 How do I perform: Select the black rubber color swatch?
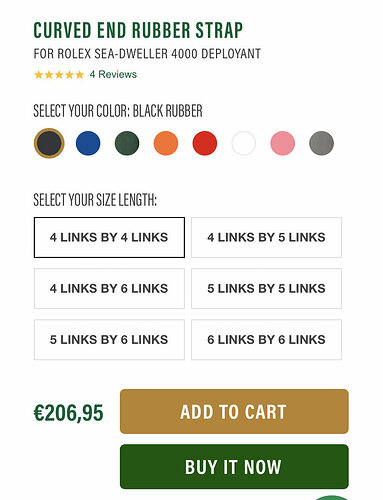pos(49,143)
